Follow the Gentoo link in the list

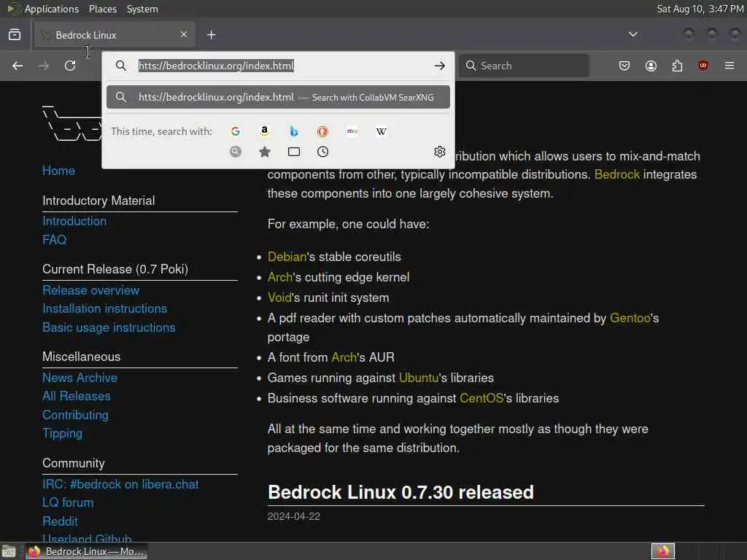(630, 318)
